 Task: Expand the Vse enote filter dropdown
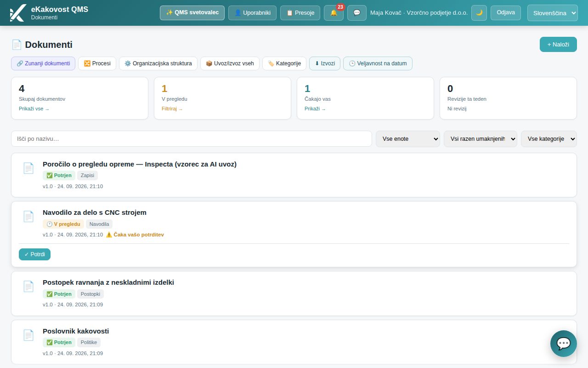408,138
